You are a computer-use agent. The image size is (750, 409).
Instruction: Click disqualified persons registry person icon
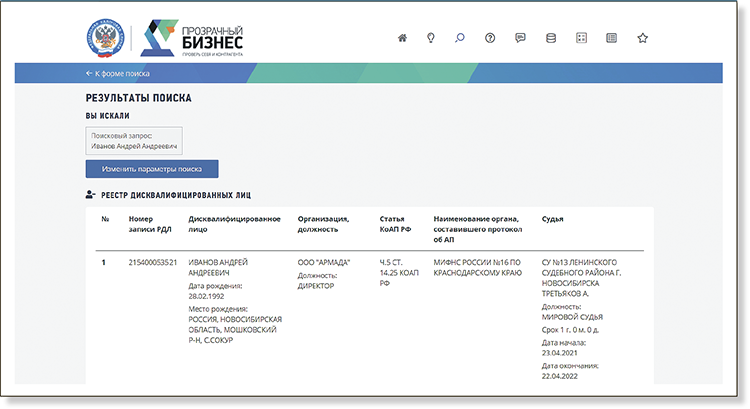point(91,193)
